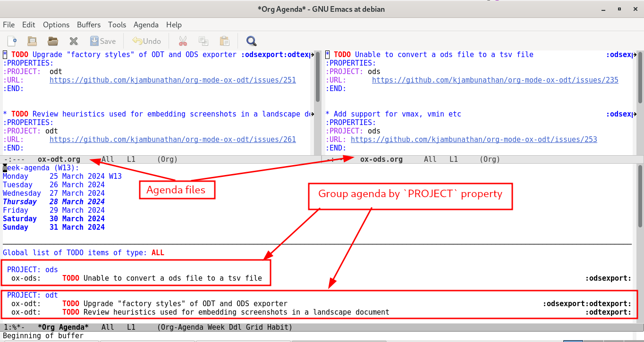Select Wednesday 27 March 2024 agenda line
This screenshot has height=342, width=644.
(x=54, y=193)
